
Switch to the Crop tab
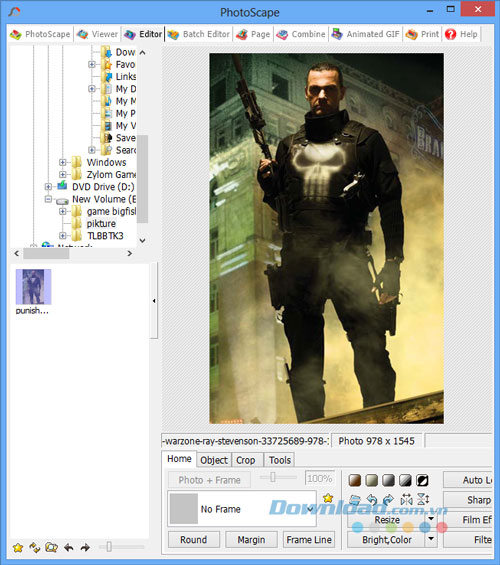246,460
